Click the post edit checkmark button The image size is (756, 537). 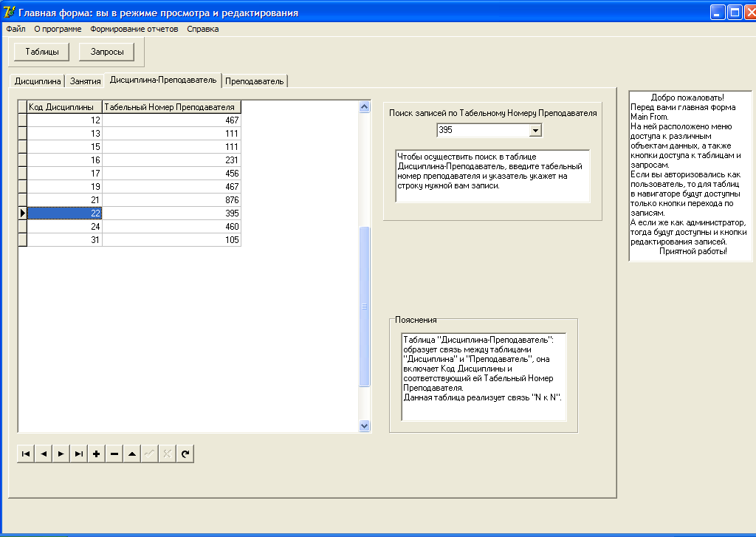149,454
